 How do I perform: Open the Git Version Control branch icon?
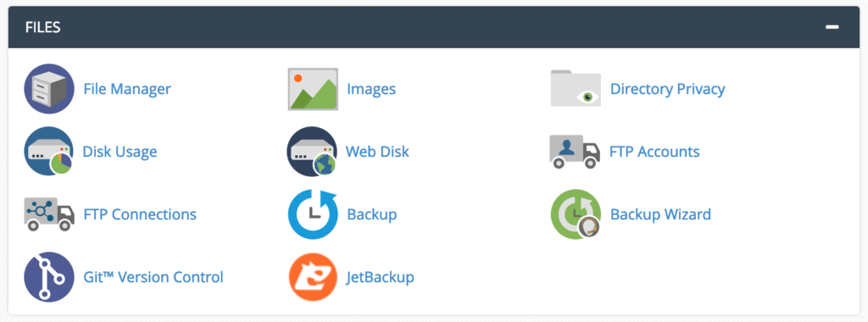click(x=49, y=276)
